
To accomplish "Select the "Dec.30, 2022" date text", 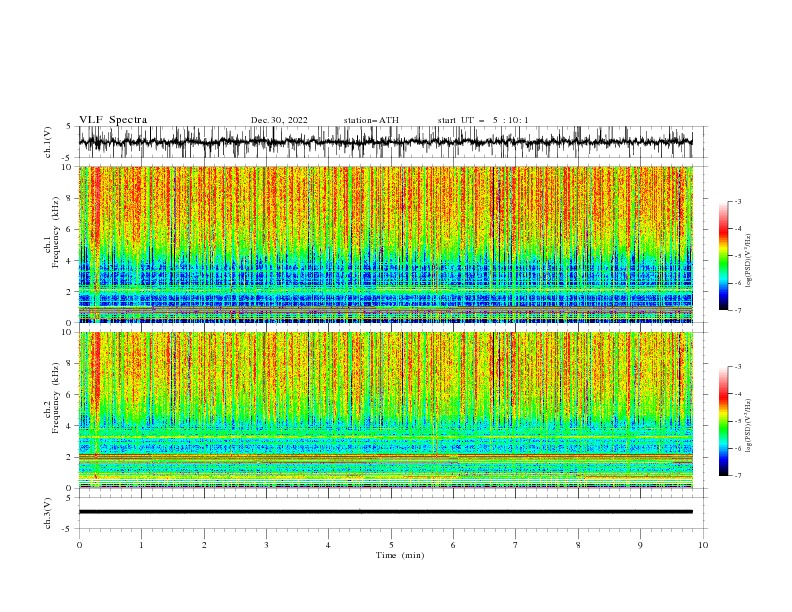I will 279,120.
